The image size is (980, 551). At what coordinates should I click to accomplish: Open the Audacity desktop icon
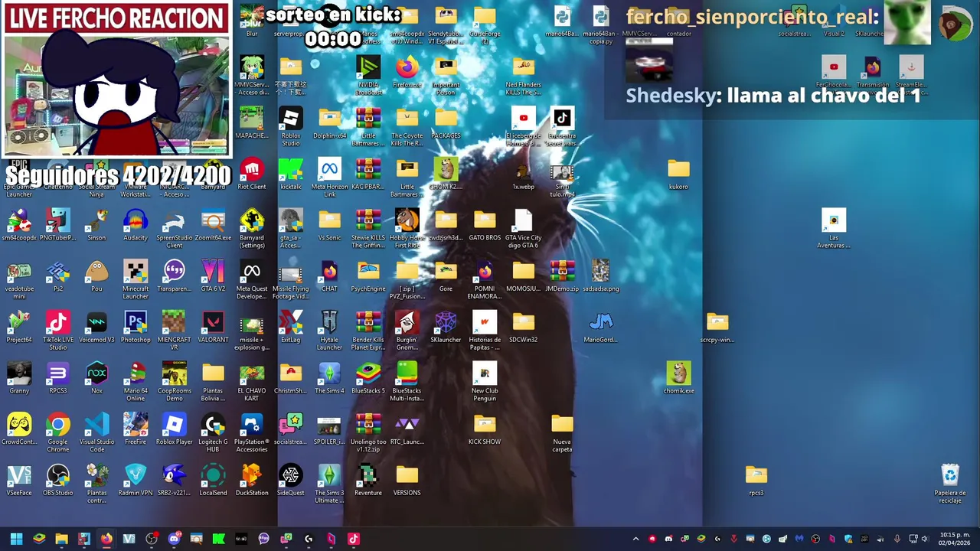pos(136,225)
